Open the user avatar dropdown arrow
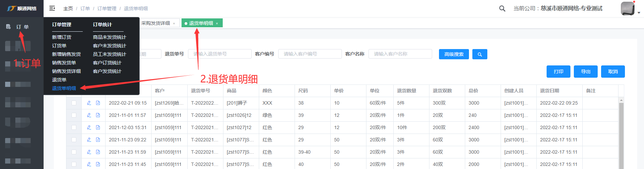Image resolution: width=644 pixels, height=169 pixels. [639, 13]
